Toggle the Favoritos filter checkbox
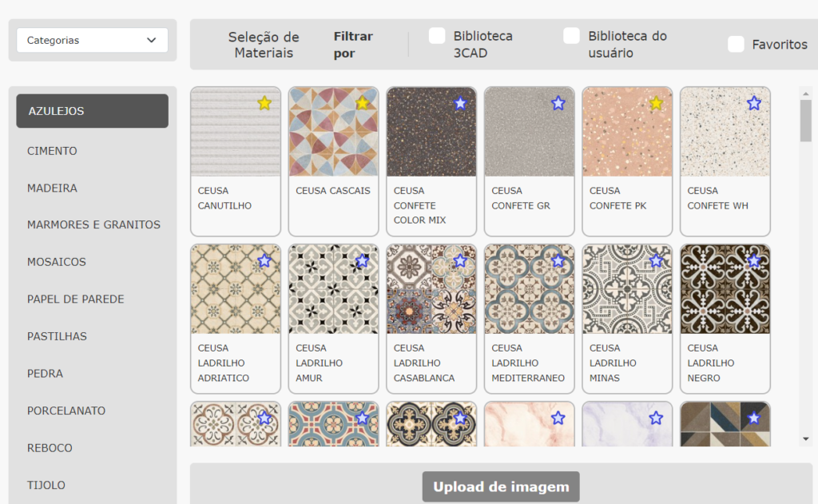 point(736,45)
